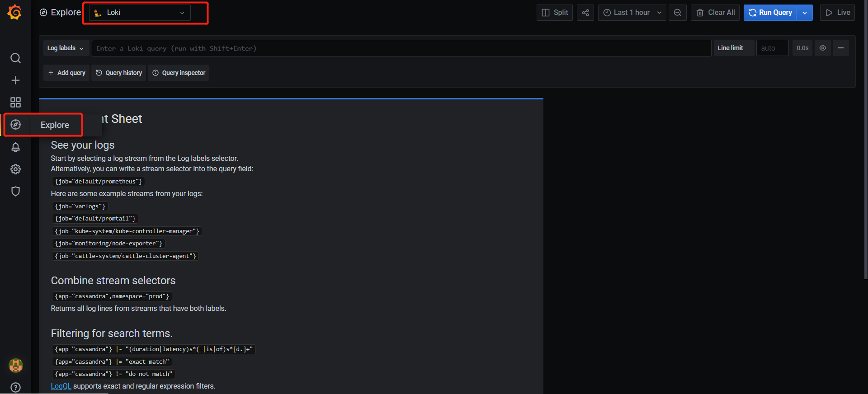This screenshot has width=868, height=394.
Task: Open the Help question mark icon
Action: [x=15, y=388]
